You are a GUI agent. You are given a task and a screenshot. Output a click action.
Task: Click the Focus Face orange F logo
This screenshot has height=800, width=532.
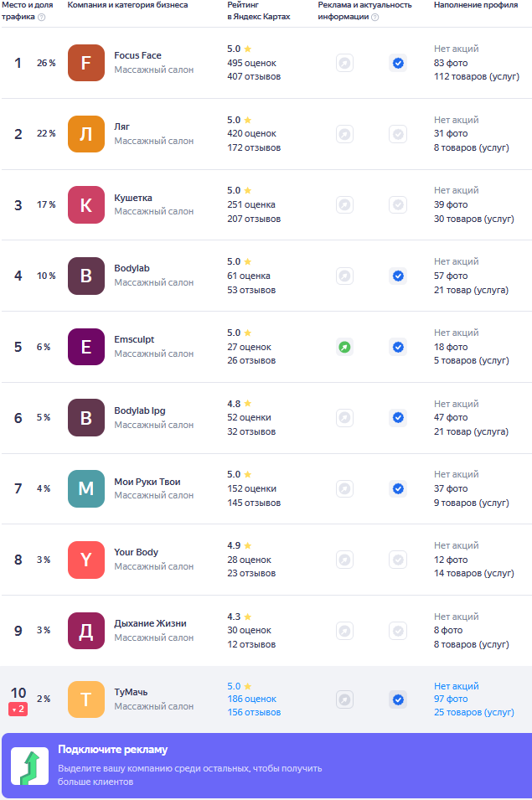click(x=85, y=63)
